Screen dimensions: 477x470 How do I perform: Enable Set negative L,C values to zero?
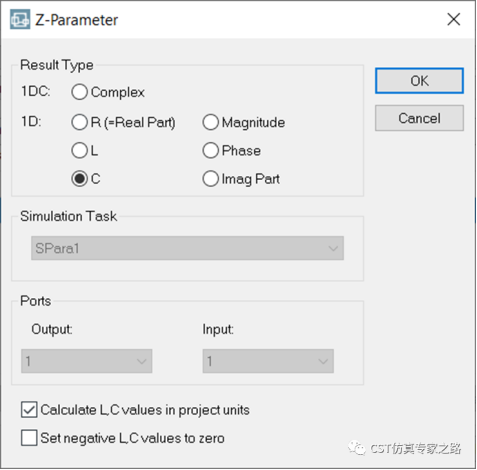click(29, 438)
